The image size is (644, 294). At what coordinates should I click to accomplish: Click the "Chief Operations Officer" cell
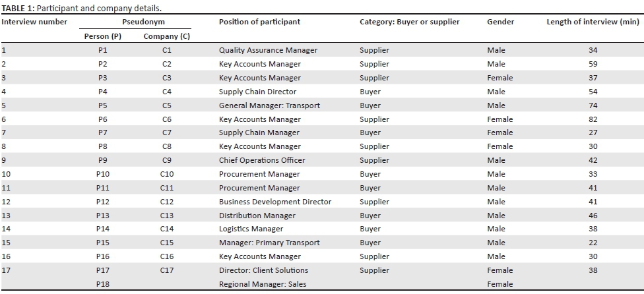click(x=262, y=160)
